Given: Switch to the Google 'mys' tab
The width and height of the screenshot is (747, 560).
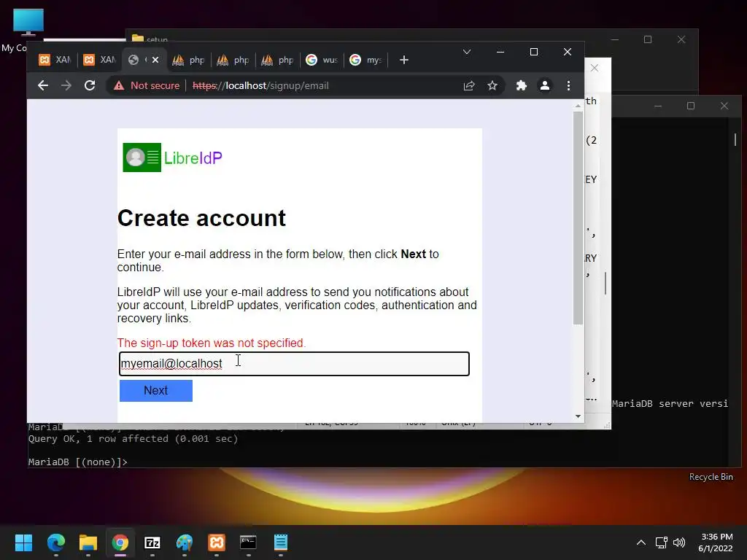Looking at the screenshot, I should tap(366, 60).
